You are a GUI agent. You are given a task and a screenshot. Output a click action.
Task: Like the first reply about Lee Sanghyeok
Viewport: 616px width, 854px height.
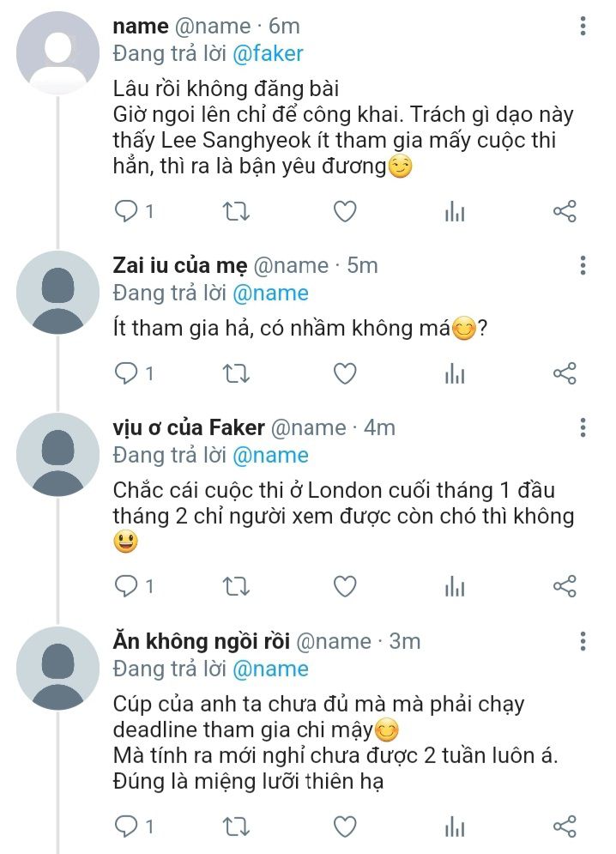[344, 211]
